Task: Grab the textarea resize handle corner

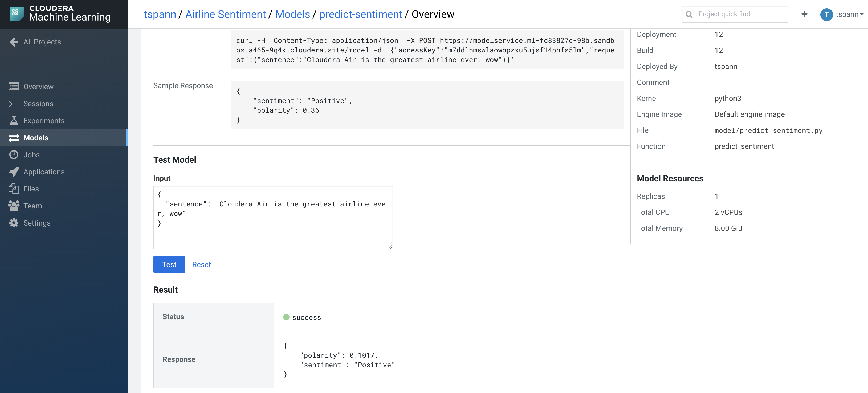Action: point(390,247)
